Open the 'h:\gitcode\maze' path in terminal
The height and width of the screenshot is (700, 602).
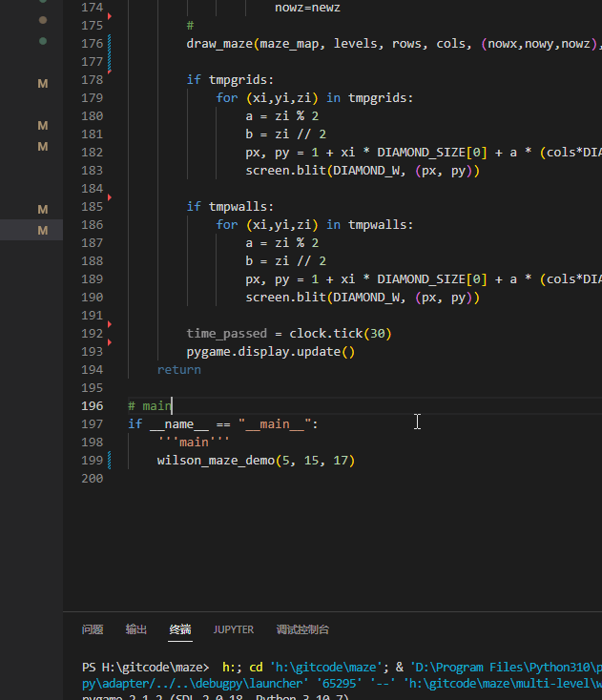pyautogui.click(x=325, y=667)
